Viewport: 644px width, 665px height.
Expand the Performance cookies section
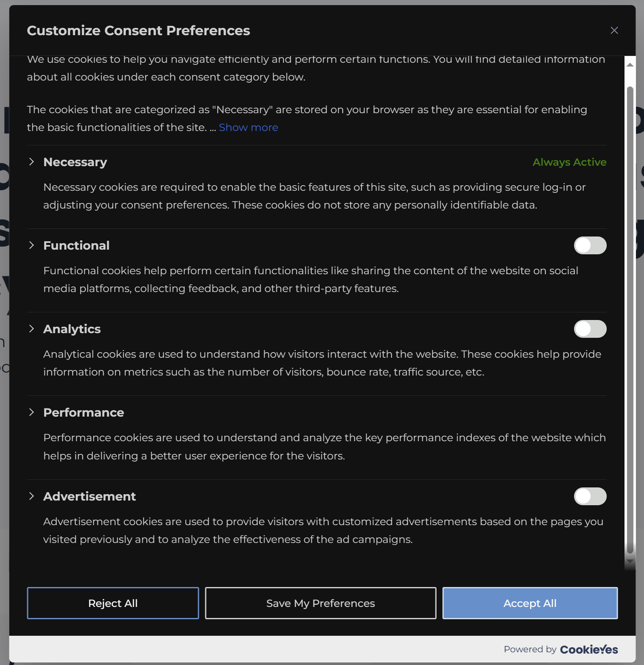32,412
